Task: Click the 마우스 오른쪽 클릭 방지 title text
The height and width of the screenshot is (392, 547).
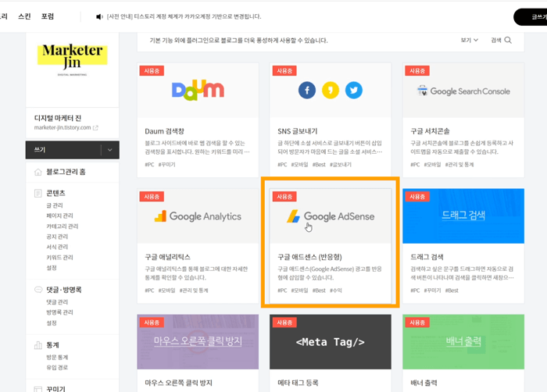Action: click(x=179, y=383)
